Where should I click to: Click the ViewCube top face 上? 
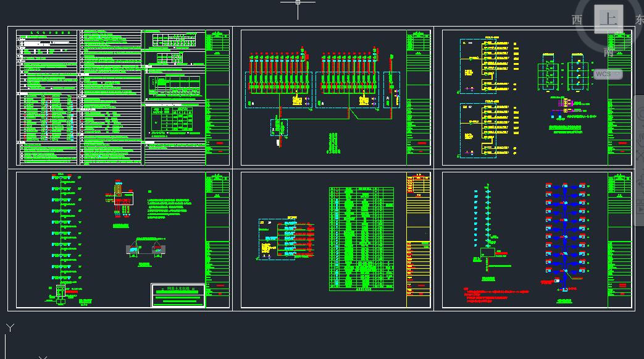click(x=609, y=19)
